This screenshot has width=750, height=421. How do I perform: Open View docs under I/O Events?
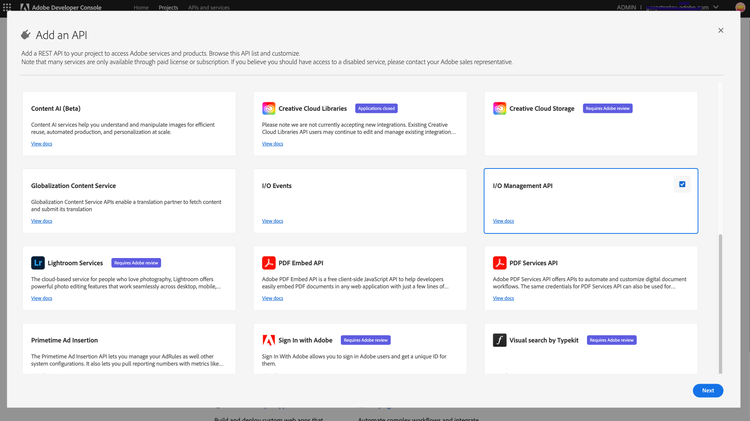(x=272, y=221)
